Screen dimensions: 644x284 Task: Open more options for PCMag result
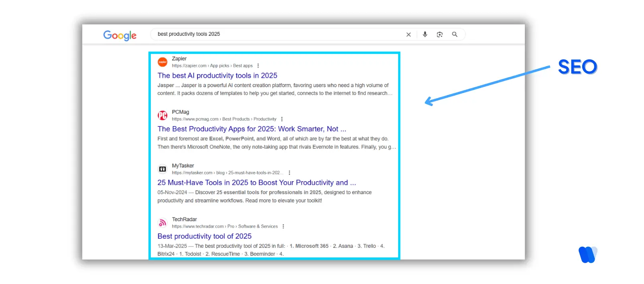click(x=282, y=119)
